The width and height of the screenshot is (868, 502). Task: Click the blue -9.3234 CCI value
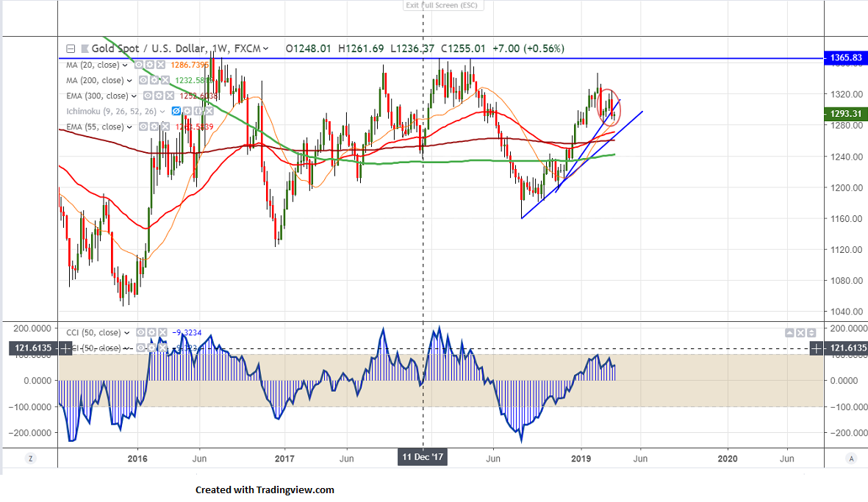coord(187,333)
